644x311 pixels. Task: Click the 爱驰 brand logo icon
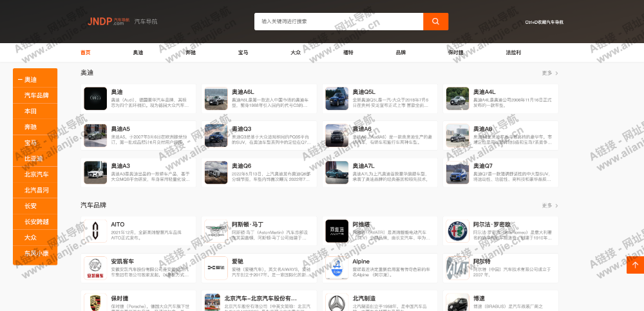tap(216, 268)
